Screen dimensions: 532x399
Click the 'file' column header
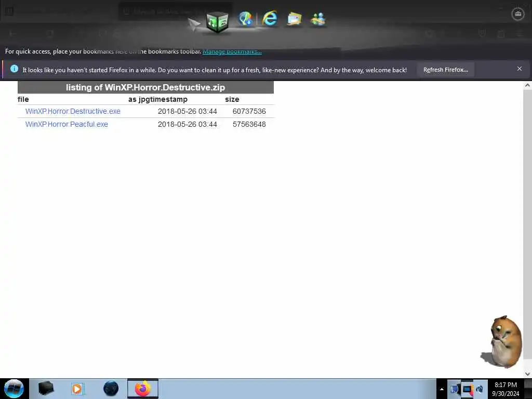pyautogui.click(x=23, y=99)
